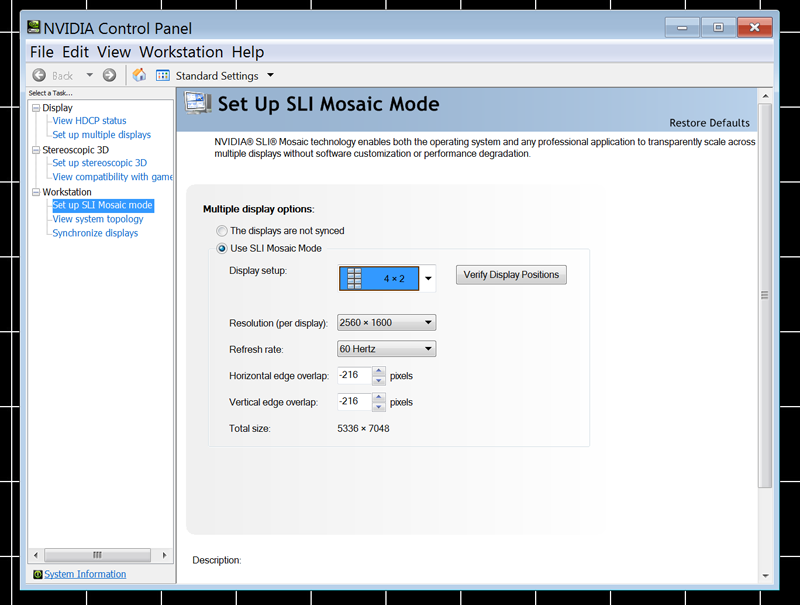Click the task pane right scroll arrow
Image resolution: width=800 pixels, height=605 pixels.
tap(164, 555)
